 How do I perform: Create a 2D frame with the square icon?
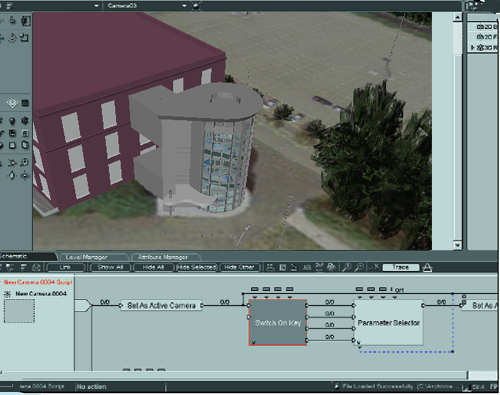click(x=12, y=145)
